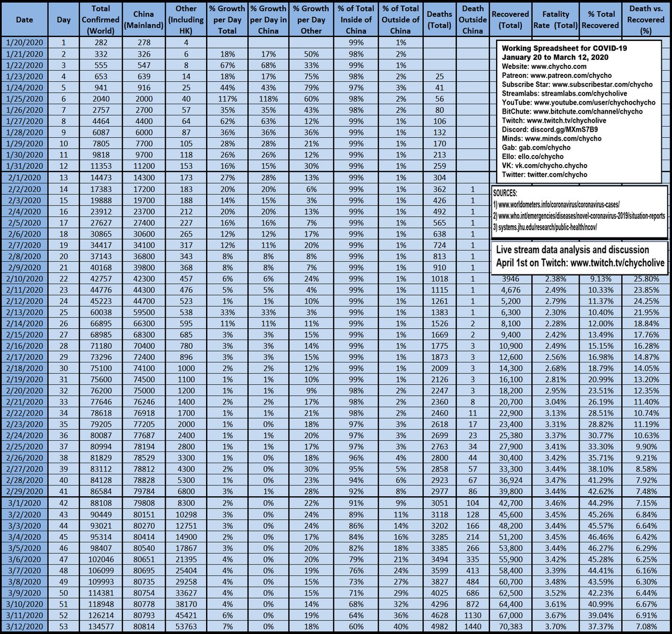Click the Death vs. Recovered cell 25.80%

[646, 278]
